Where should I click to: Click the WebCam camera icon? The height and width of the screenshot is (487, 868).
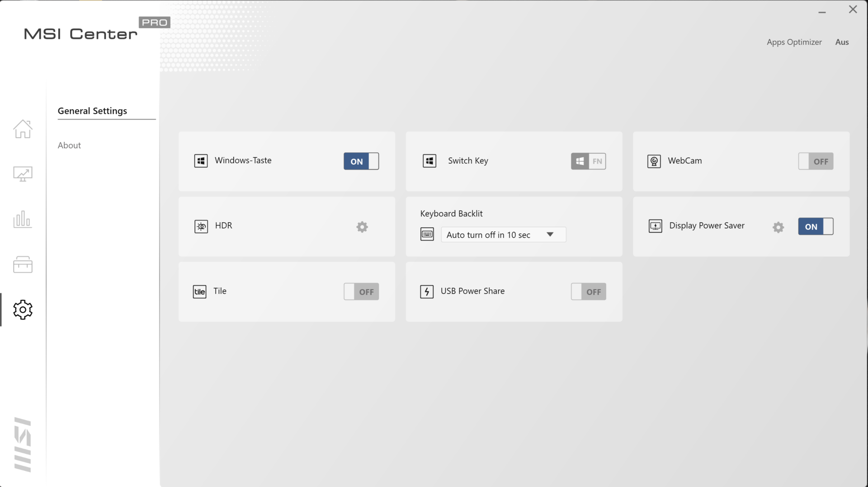pyautogui.click(x=654, y=161)
